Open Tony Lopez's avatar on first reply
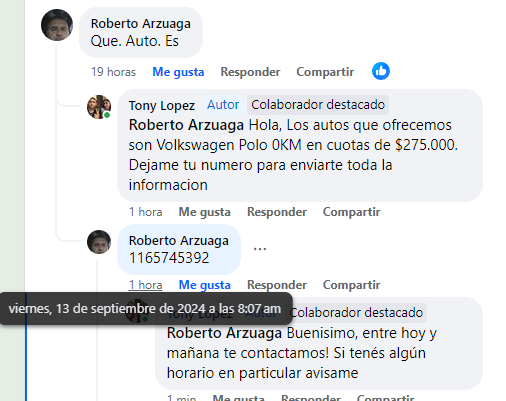 click(99, 107)
